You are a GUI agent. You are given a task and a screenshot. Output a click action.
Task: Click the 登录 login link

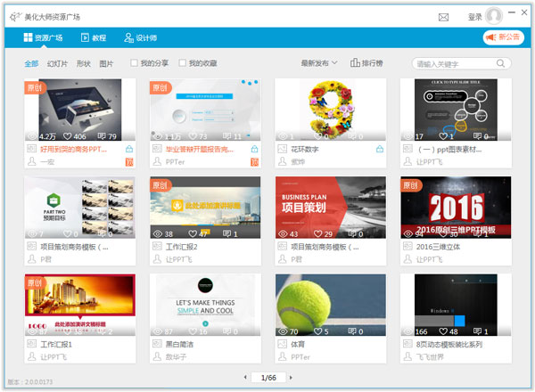pyautogui.click(x=474, y=17)
